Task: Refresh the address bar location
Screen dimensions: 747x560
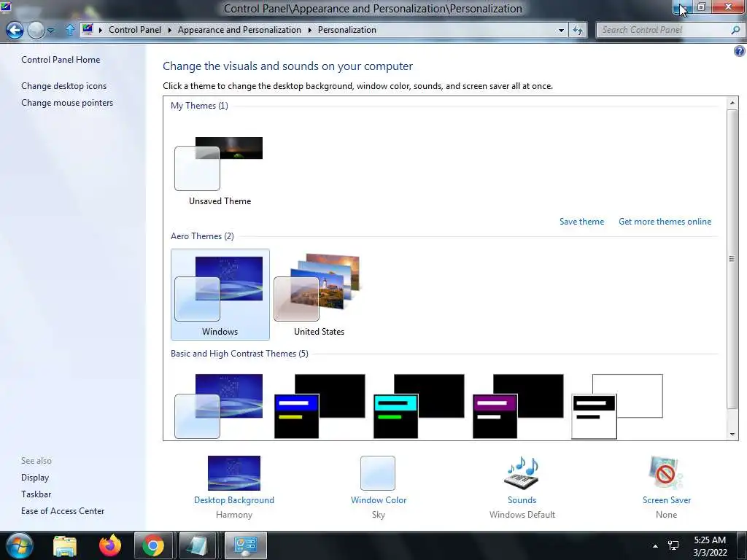Action: tap(578, 30)
